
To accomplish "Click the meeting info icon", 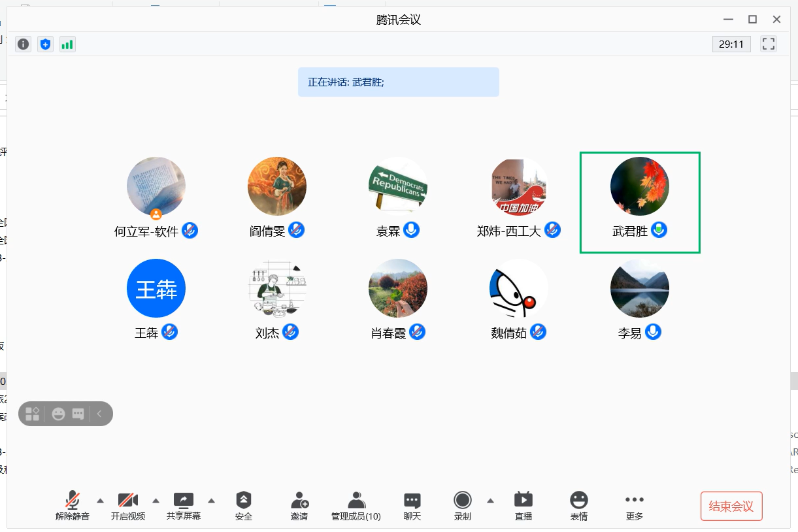I will pyautogui.click(x=24, y=44).
